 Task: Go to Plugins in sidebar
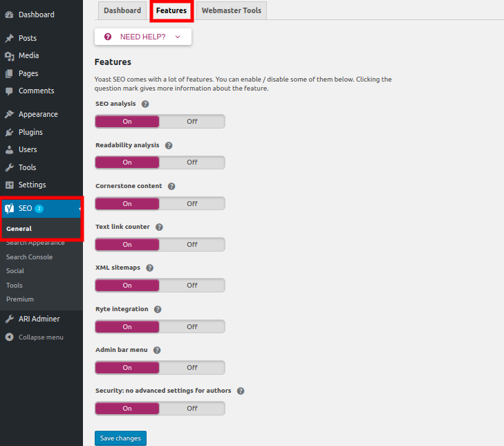(x=30, y=132)
